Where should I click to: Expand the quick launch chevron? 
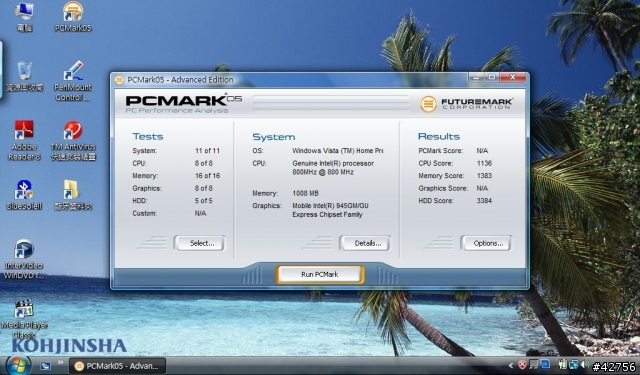click(60, 362)
